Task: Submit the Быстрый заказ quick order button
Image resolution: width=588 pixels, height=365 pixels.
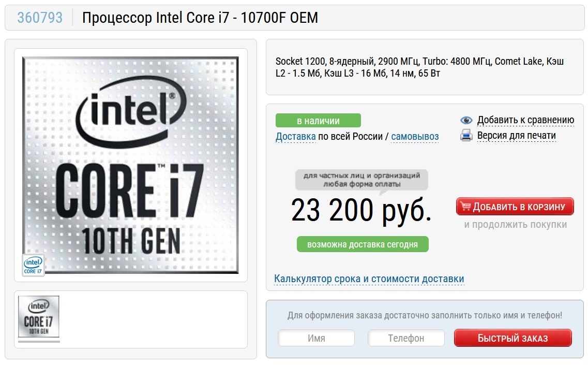Action: click(512, 338)
